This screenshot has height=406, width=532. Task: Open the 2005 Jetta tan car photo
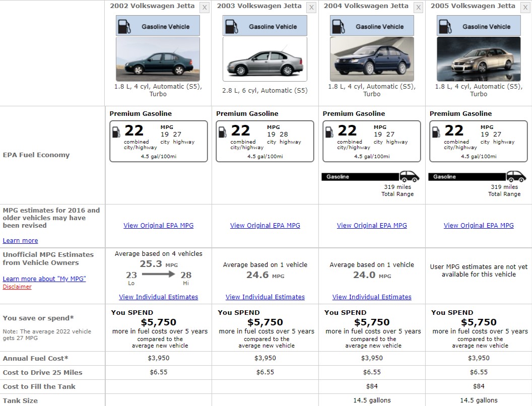[x=479, y=59]
